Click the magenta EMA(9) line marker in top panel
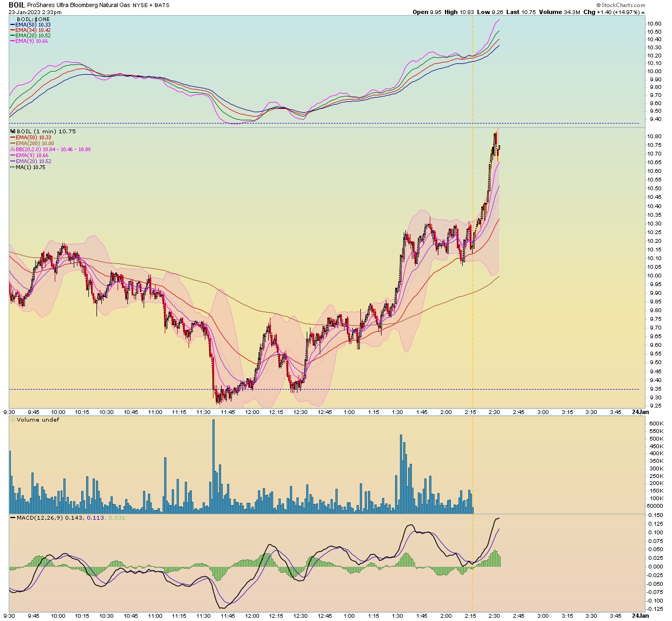Image resolution: width=672 pixels, height=621 pixels. [12, 41]
